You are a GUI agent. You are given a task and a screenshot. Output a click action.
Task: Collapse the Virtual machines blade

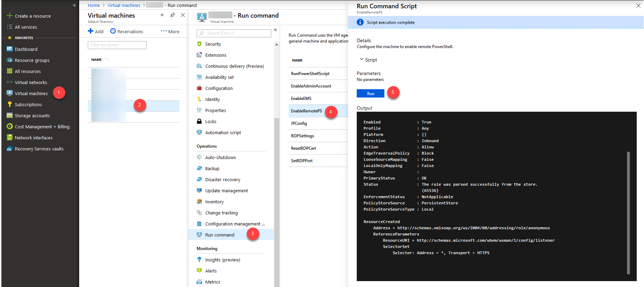[162, 15]
